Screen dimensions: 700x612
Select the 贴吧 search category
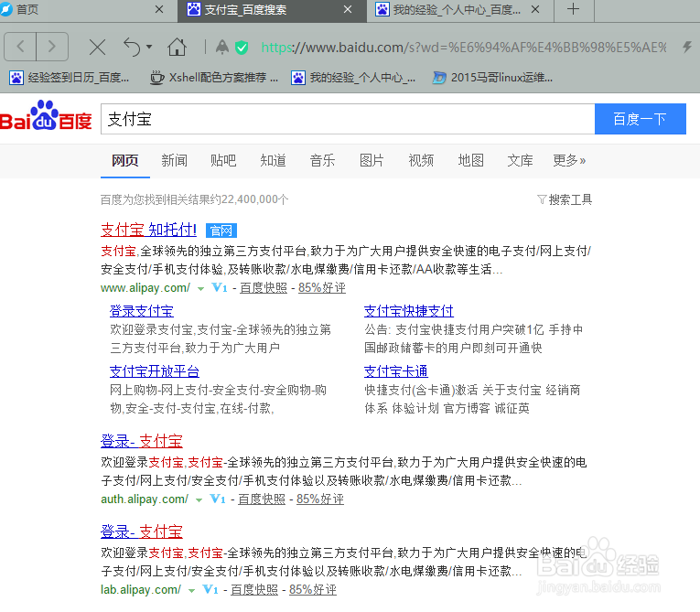223,160
